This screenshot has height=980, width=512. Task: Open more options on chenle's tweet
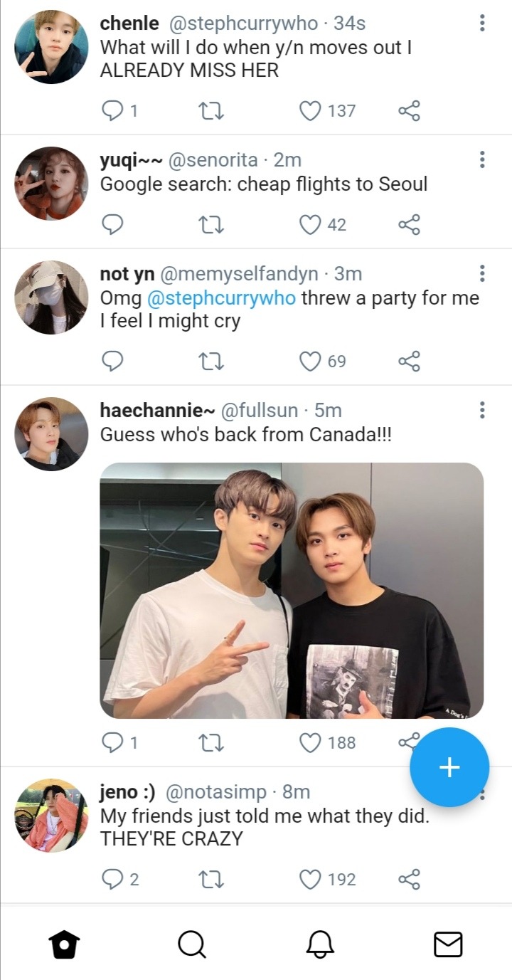coord(482,23)
